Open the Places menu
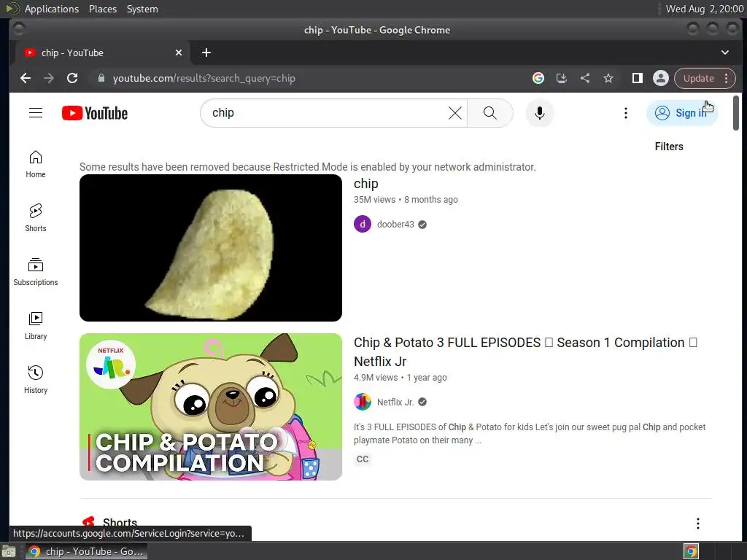 [x=103, y=9]
